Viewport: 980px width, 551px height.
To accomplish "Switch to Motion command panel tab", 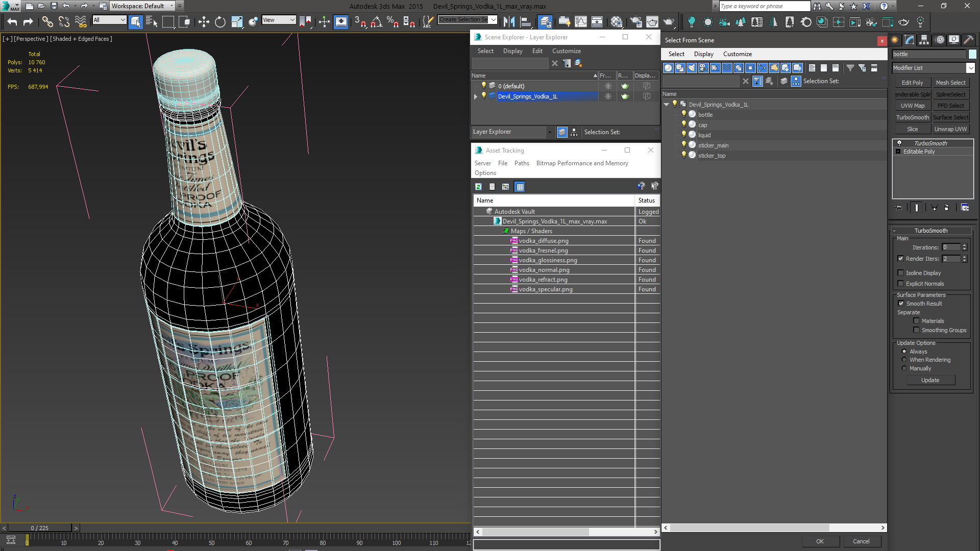I will pyautogui.click(x=939, y=40).
